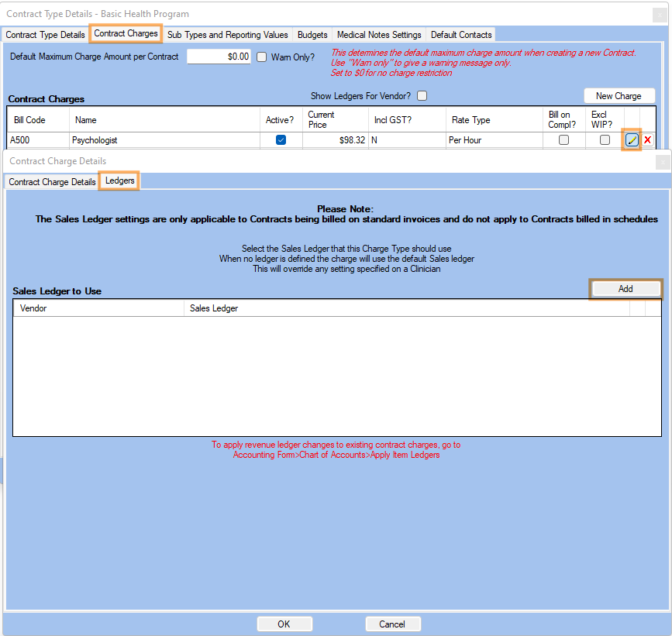The image size is (672, 636).
Task: Click the New Charge button
Action: [619, 95]
